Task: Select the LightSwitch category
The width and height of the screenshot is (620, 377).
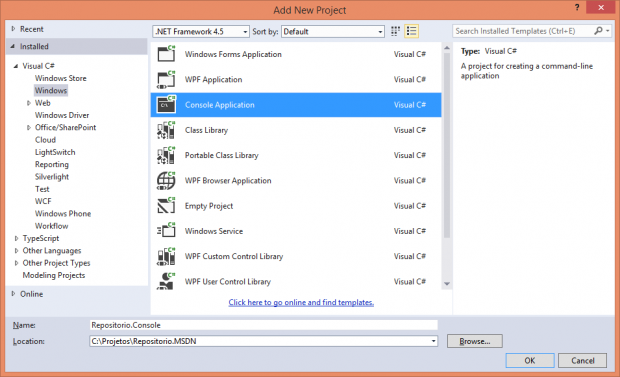Action: (55, 152)
